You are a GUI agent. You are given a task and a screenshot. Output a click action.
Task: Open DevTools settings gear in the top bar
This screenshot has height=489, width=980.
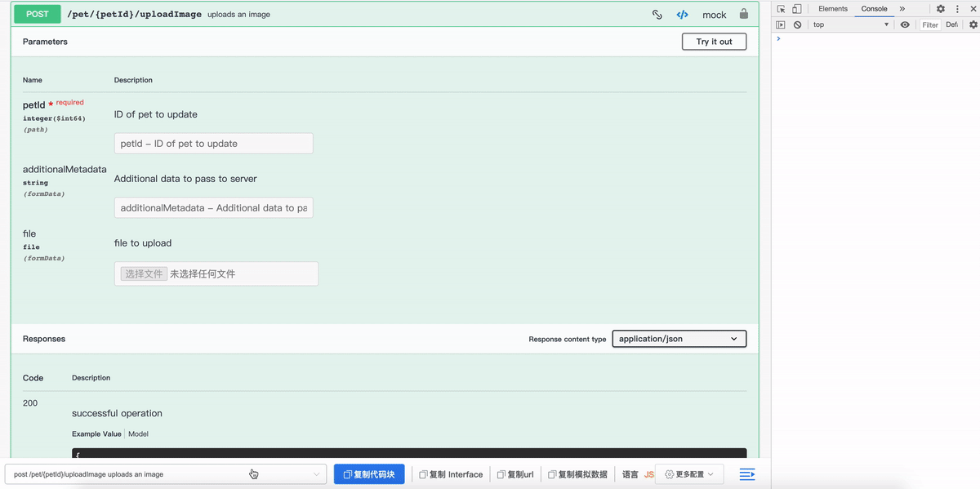click(x=940, y=9)
